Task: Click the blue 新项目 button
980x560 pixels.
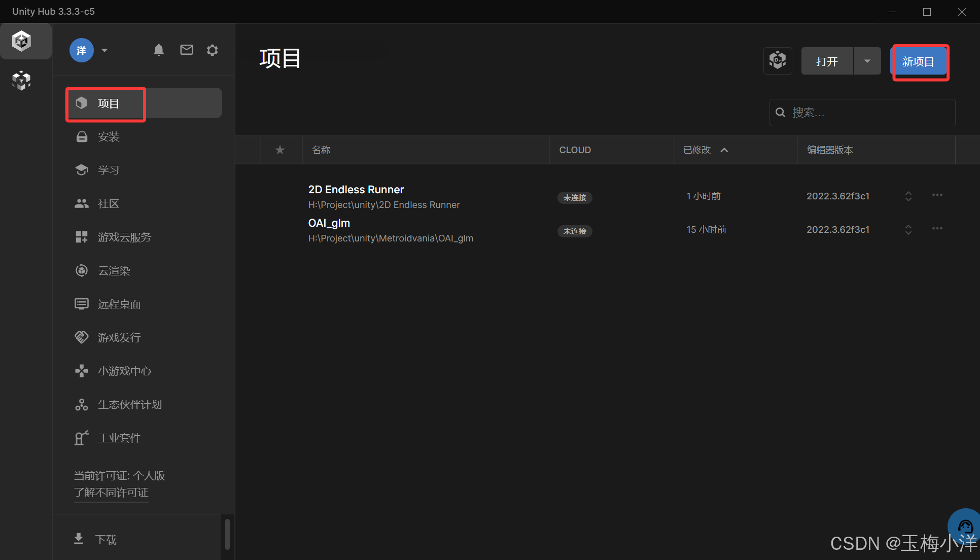Action: pos(918,62)
